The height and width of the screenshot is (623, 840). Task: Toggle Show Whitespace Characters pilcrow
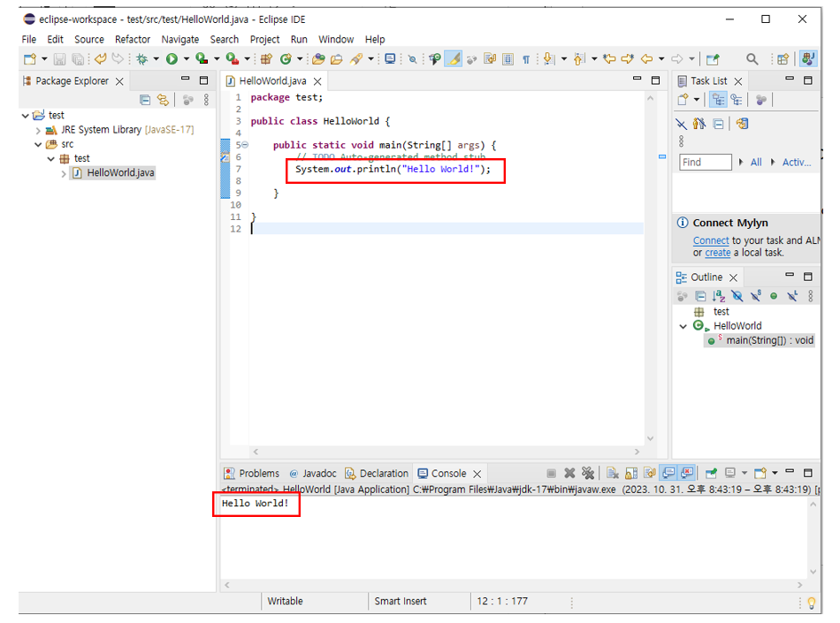tap(526, 59)
